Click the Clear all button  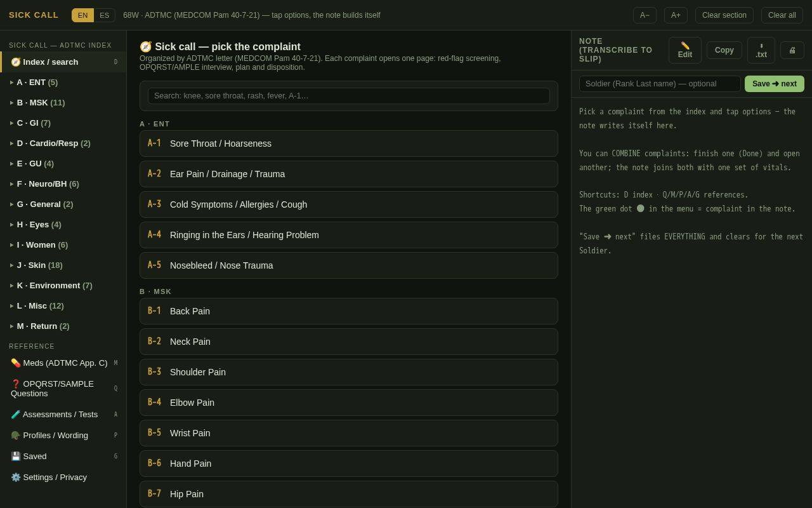782,15
